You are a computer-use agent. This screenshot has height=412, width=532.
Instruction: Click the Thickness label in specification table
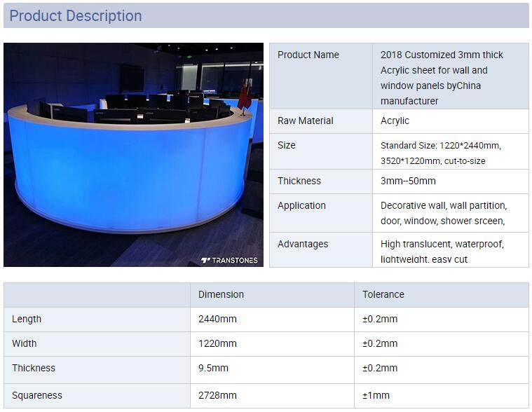[x=299, y=181]
